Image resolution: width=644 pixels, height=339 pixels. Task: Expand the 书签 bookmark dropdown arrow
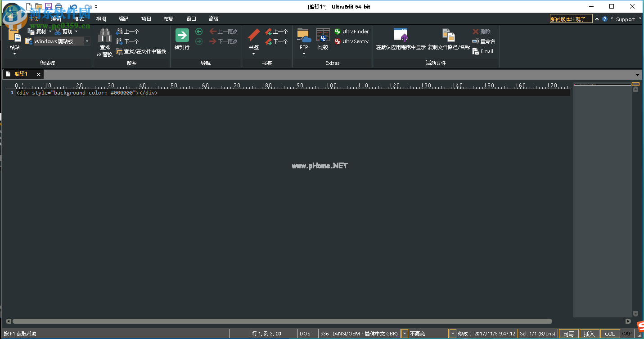[253, 54]
